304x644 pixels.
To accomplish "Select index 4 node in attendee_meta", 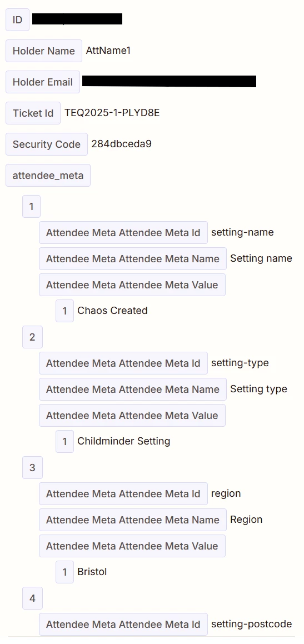I will click(32, 598).
